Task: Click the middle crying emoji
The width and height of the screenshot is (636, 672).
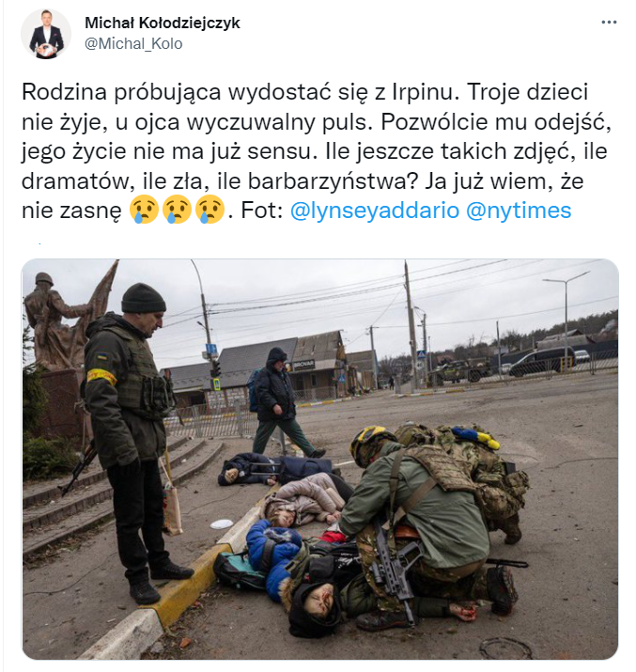Action: click(177, 210)
